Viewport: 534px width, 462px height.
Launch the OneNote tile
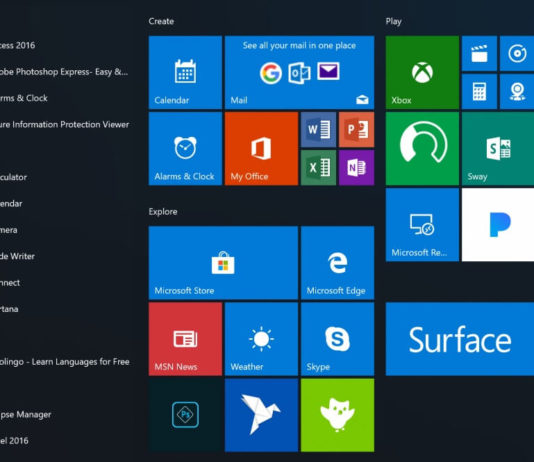(357, 168)
